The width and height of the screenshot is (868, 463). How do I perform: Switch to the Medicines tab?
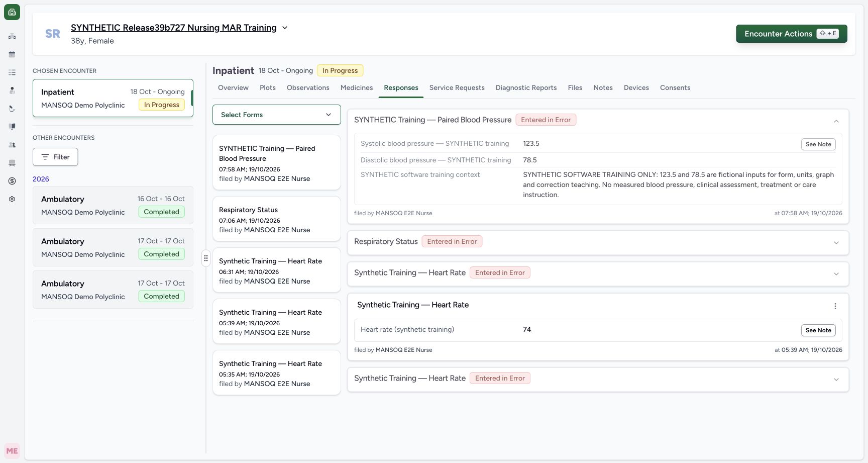point(357,87)
